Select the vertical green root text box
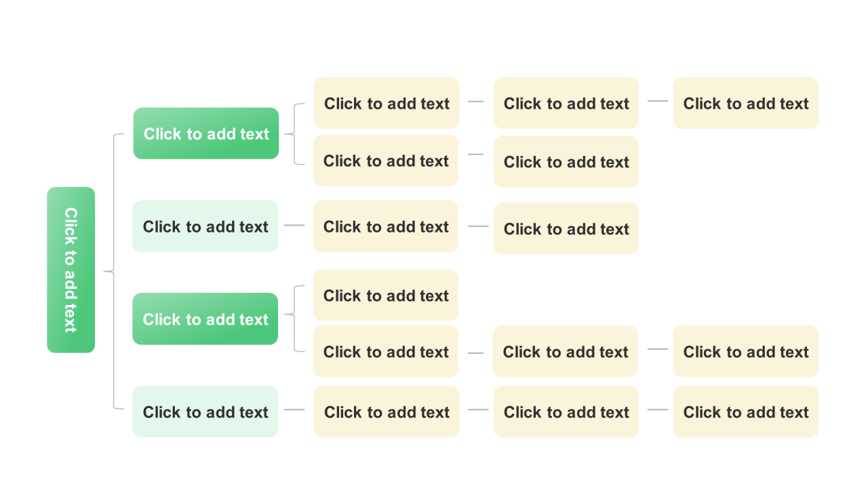868x488 pixels. pyautogui.click(x=71, y=270)
